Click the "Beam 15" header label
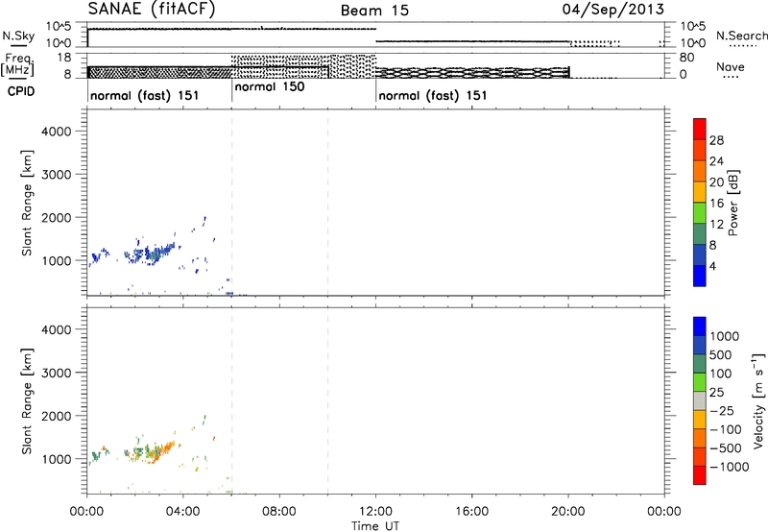 374,11
